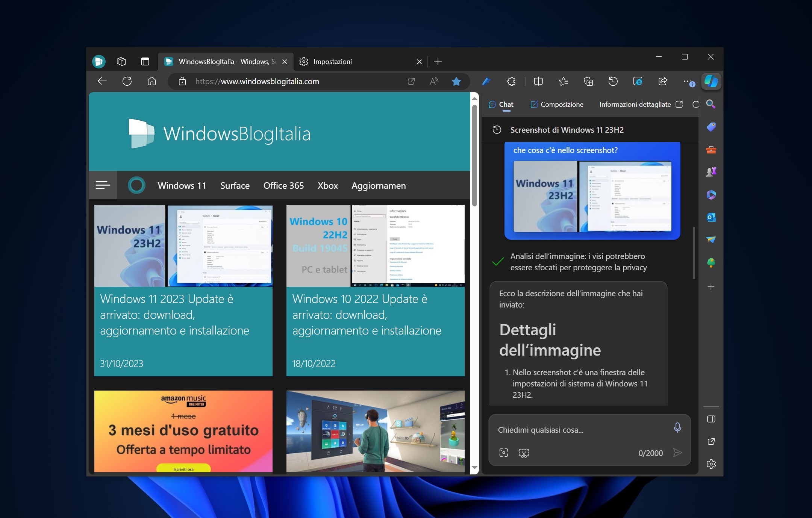Open the uploaded Windows 11 23H2 image in chat
812x518 pixels.
[x=592, y=197]
